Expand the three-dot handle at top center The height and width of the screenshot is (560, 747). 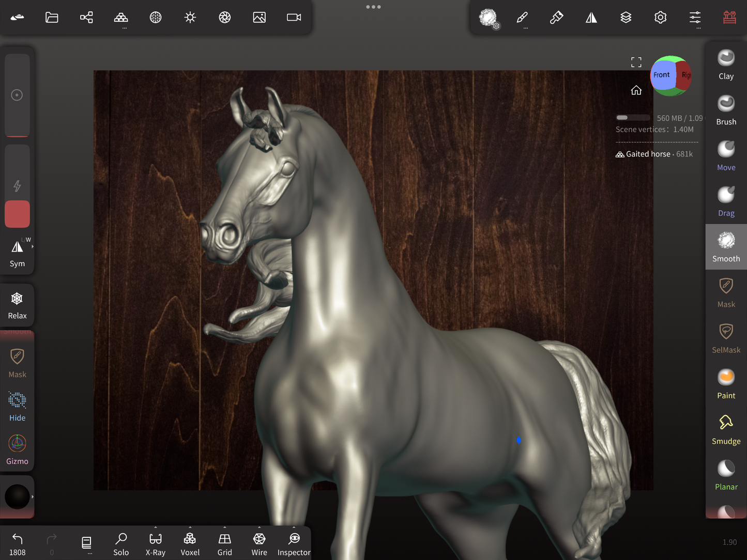(x=373, y=7)
